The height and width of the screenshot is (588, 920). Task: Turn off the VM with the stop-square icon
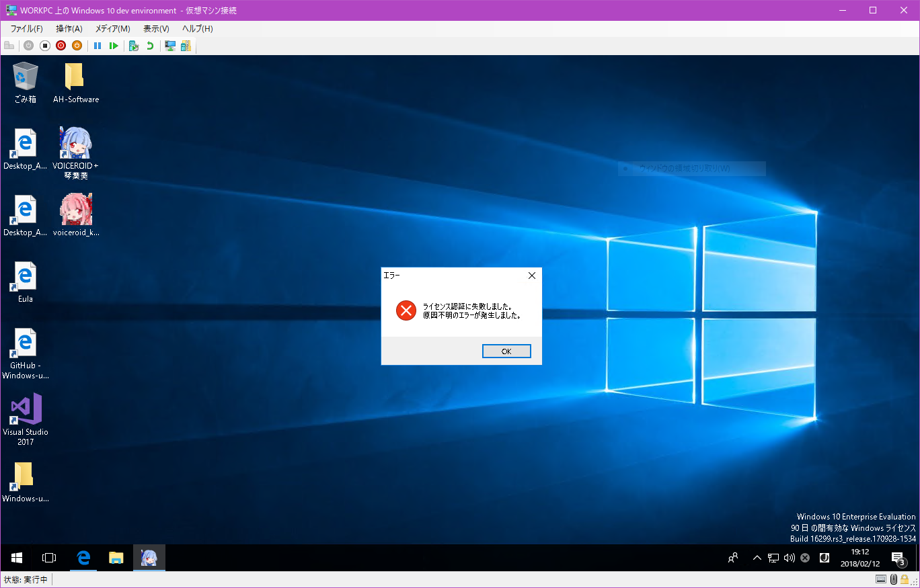[x=45, y=46]
